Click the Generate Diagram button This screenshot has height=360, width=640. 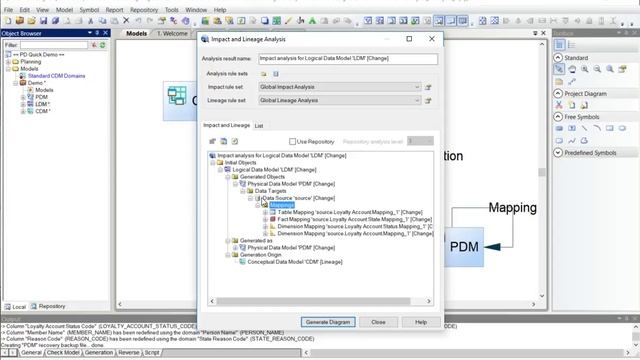[328, 322]
